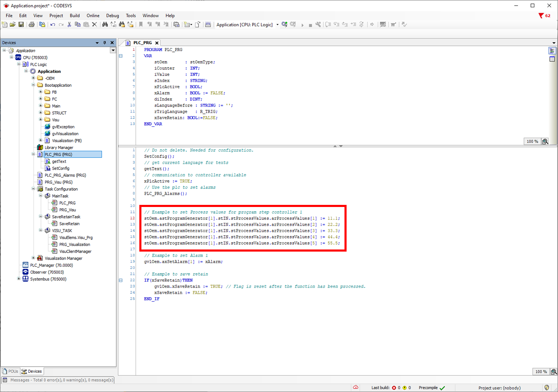The width and height of the screenshot is (558, 392).
Task: Click the Print icon in toolbar
Action: pyautogui.click(x=32, y=24)
